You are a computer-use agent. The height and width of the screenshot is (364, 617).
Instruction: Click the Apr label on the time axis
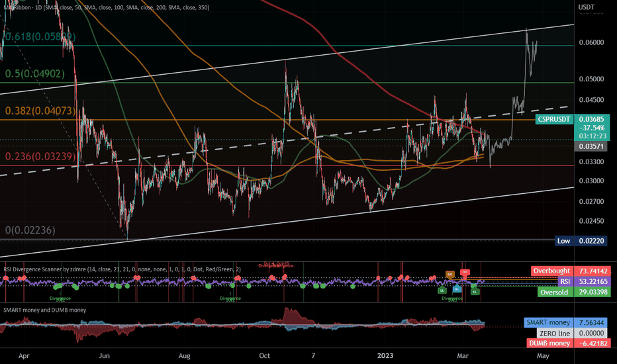coord(24,356)
